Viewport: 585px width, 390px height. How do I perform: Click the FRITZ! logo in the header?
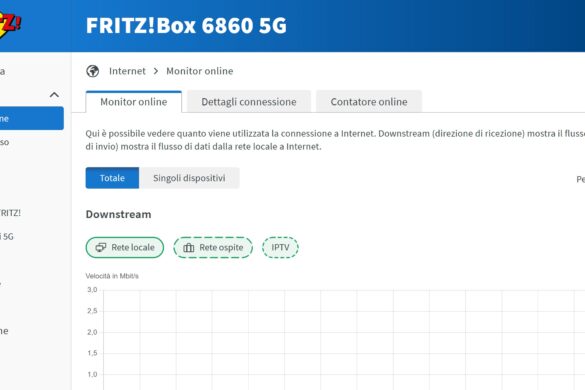tap(10, 25)
